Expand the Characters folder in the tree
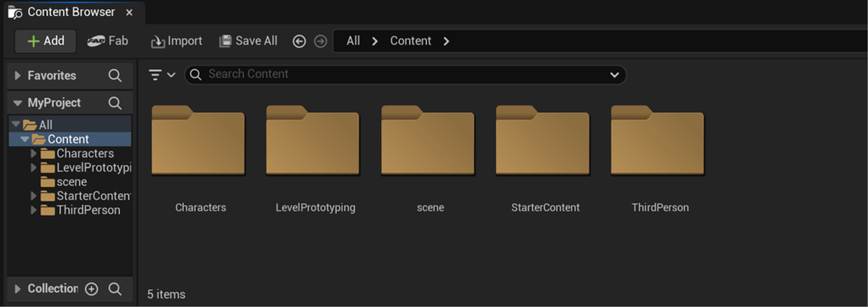 pyautogui.click(x=33, y=153)
